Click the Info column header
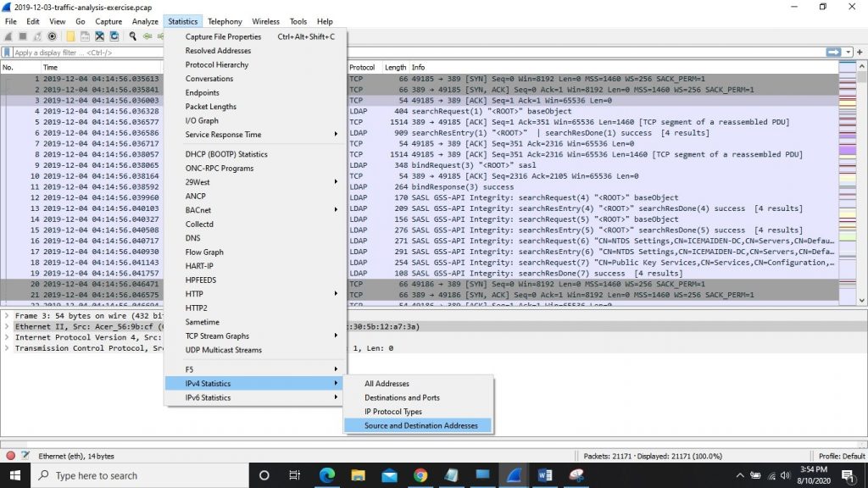This screenshot has width=868, height=488. coord(623,67)
